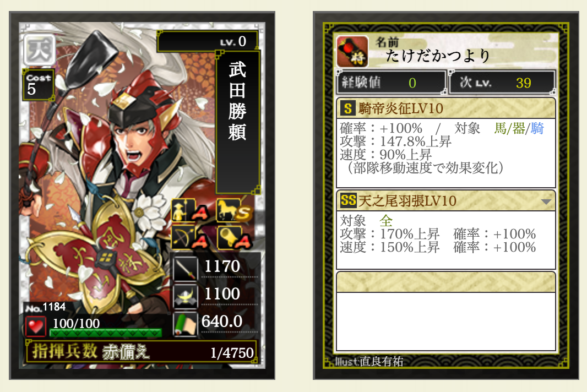This screenshot has height=392, width=587.
Task: Open the empty third skill slot header
Action: pos(446,282)
